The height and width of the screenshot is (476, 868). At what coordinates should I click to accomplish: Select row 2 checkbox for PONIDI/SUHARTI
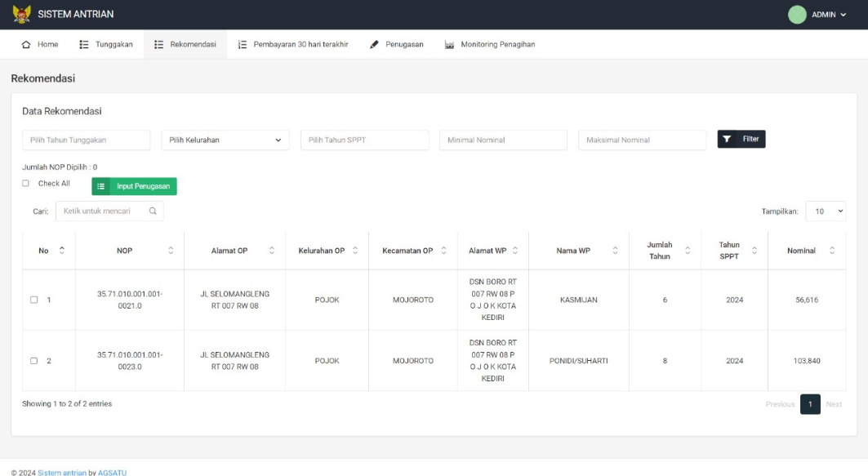33,361
